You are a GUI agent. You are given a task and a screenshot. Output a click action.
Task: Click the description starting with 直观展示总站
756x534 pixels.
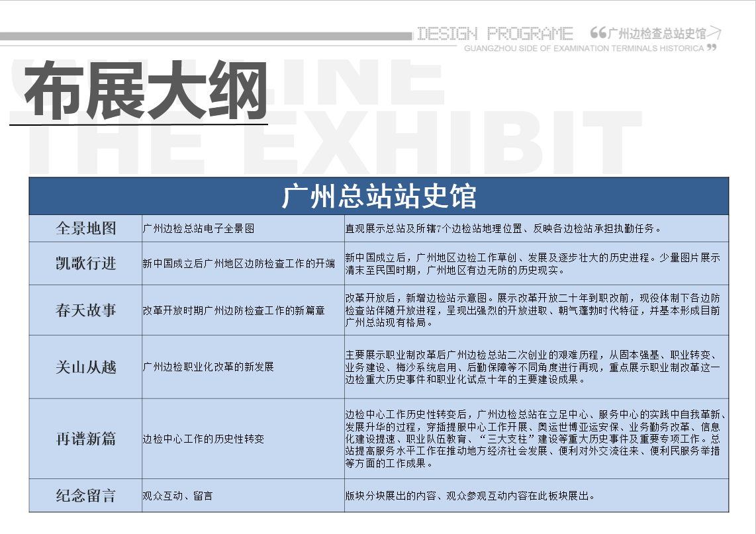tap(503, 229)
